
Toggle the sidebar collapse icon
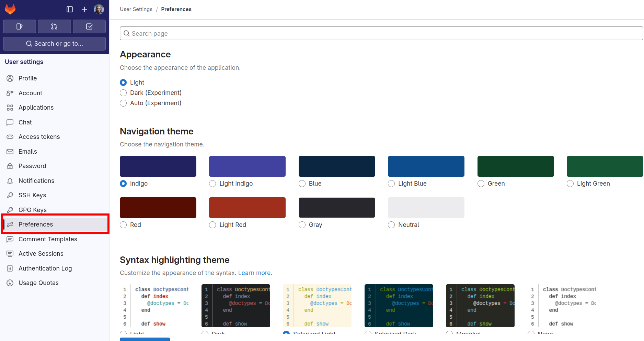click(70, 9)
